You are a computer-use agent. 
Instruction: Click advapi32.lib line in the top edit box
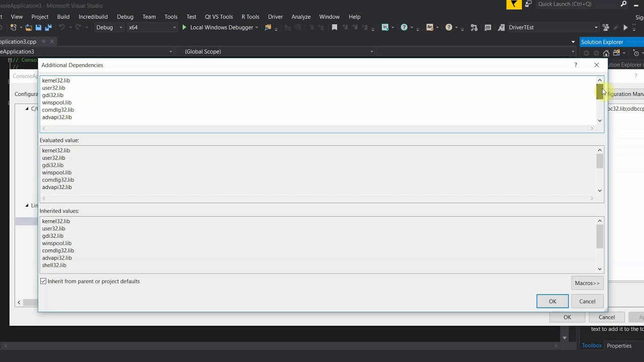tap(57, 117)
